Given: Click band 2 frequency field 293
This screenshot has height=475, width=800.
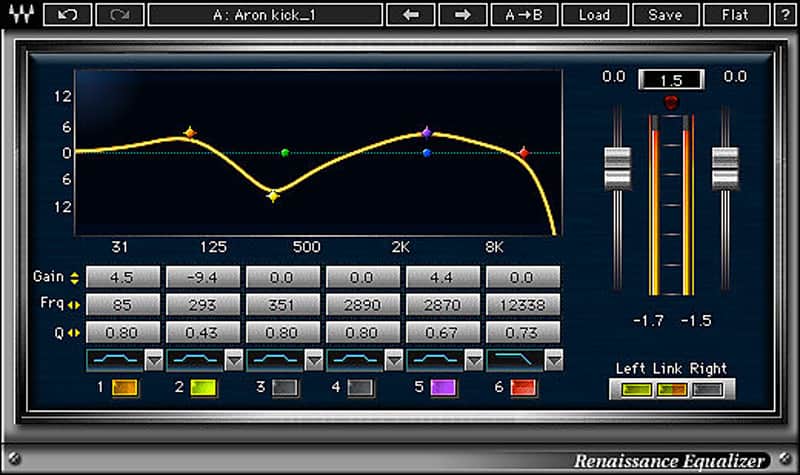Looking at the screenshot, I should (203, 305).
